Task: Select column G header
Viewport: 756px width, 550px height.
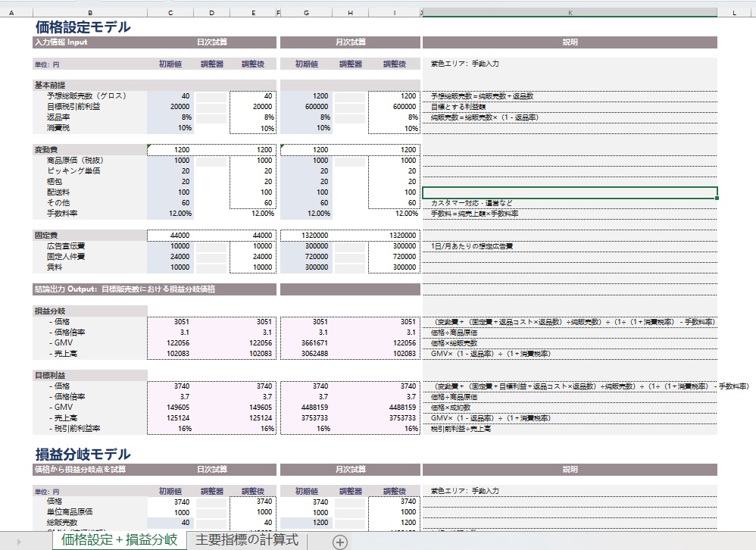Action: click(306, 13)
